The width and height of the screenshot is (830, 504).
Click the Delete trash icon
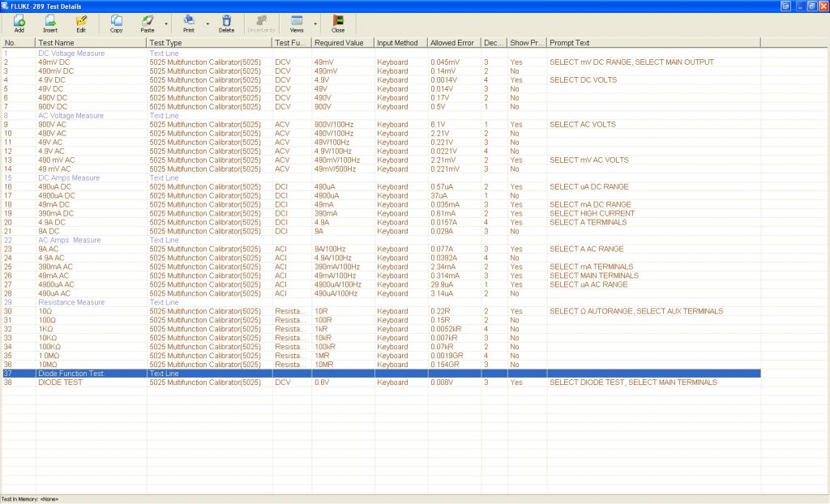[226, 20]
